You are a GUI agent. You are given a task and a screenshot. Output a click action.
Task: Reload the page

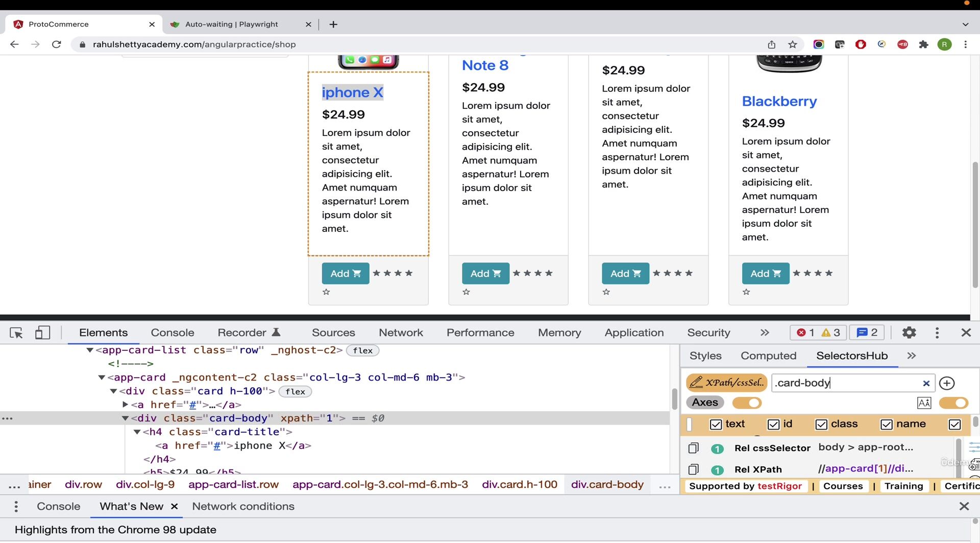tap(57, 44)
